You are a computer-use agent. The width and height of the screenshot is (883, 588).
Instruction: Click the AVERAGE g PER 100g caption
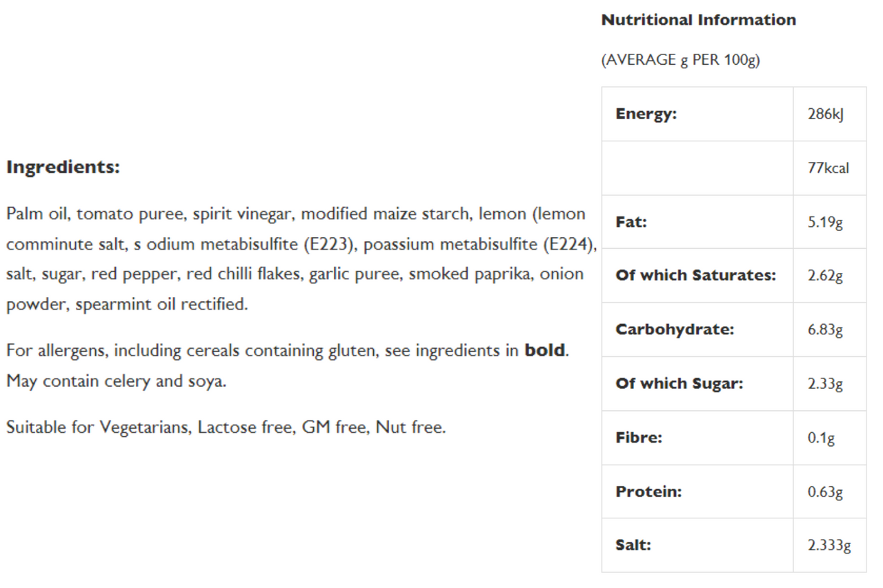681,61
